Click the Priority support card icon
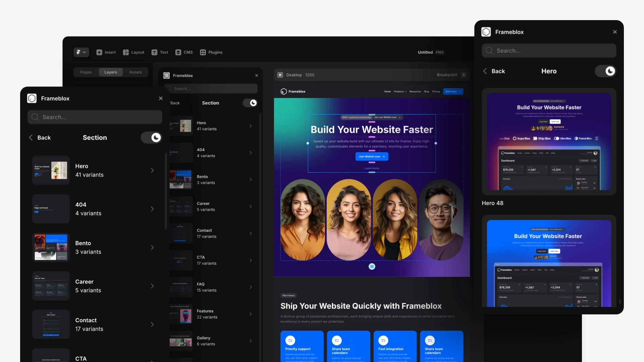The image size is (644, 362). (290, 340)
